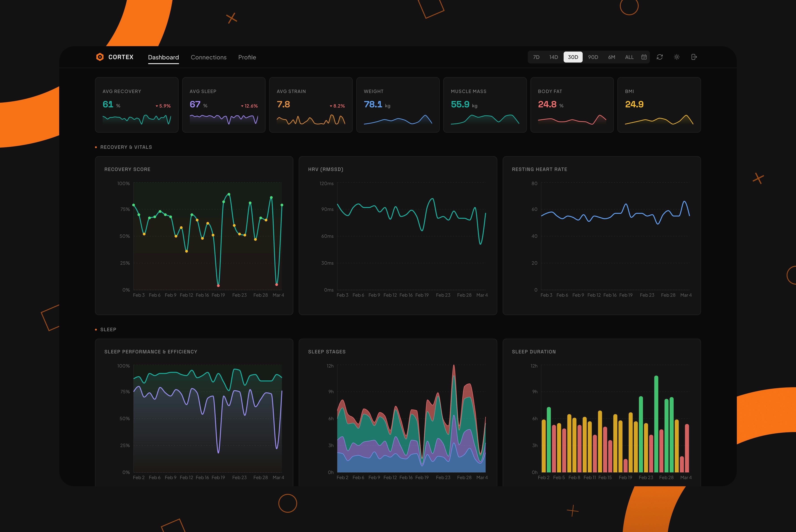The height and width of the screenshot is (532, 796).
Task: Switch to light theme using the sun icon
Action: point(677,57)
